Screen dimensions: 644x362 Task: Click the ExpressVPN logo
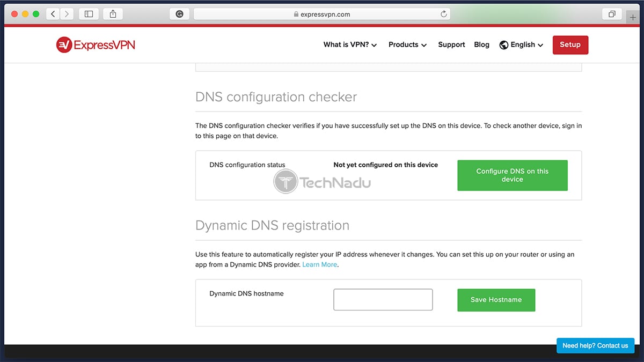[96, 45]
